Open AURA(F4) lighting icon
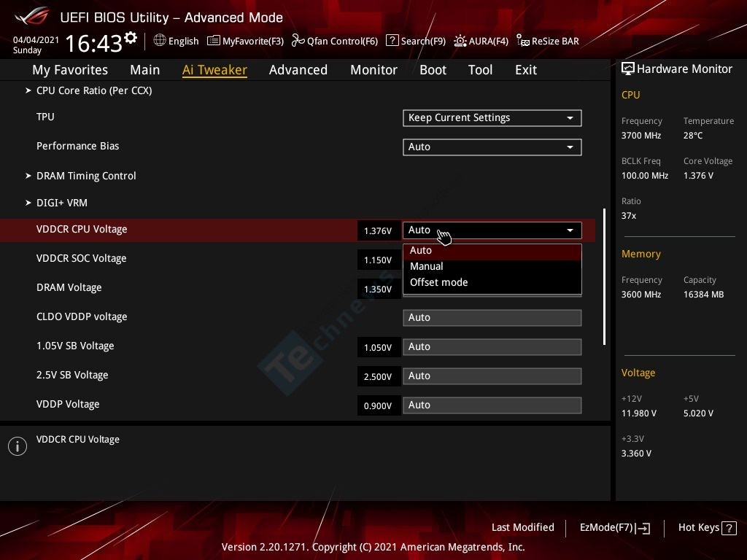The height and width of the screenshot is (560, 747). tap(460, 41)
